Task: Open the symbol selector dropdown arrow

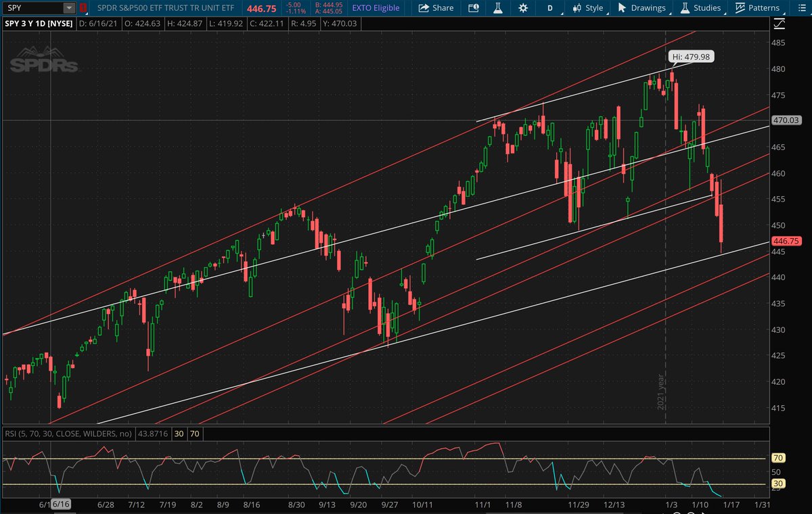Action: [70, 9]
